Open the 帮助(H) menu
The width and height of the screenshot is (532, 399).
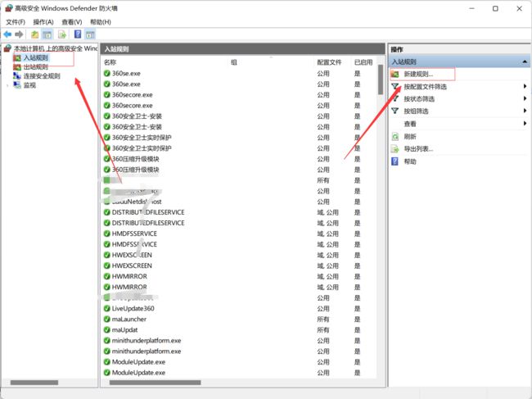click(101, 22)
